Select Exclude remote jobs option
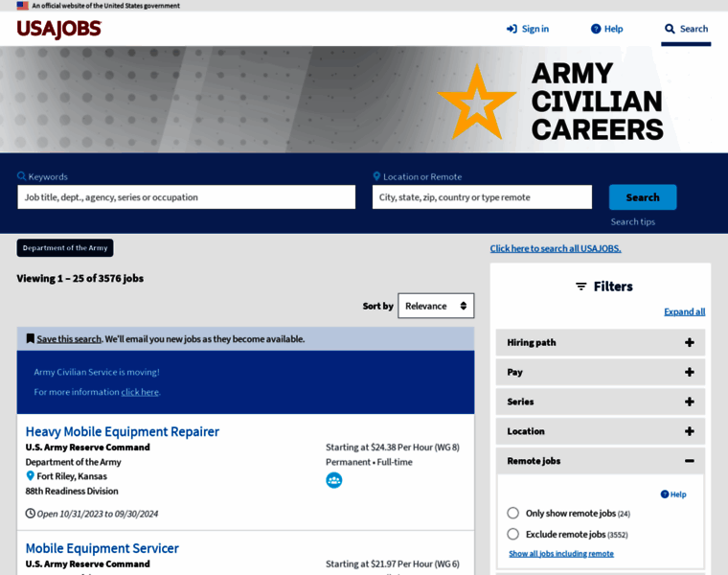This screenshot has width=728, height=575. [x=513, y=534]
